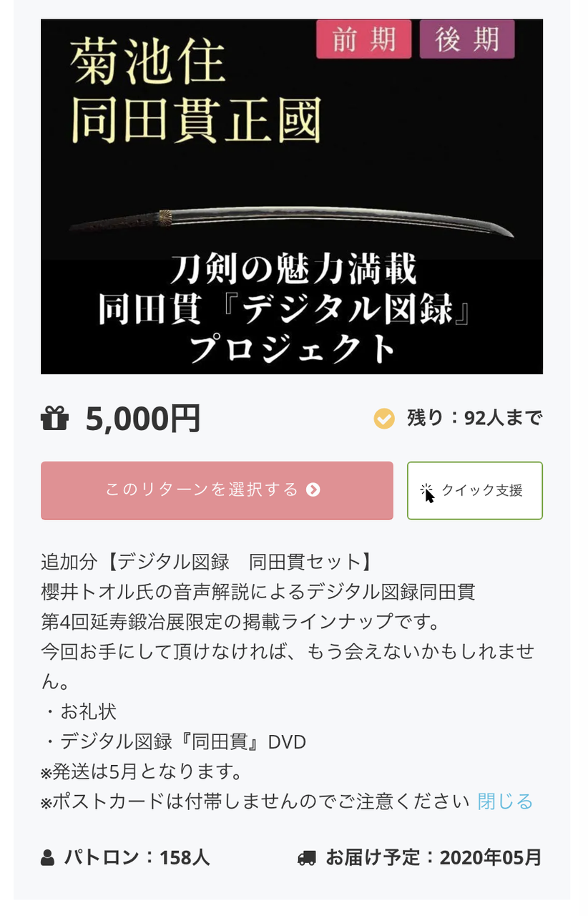
Task: Click the arrow icon inside the pink button
Action: (x=313, y=490)
